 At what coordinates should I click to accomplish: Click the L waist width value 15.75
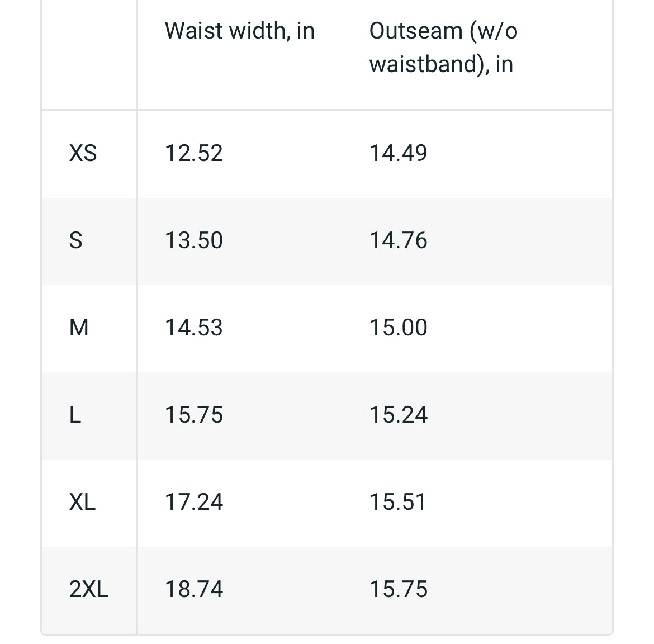click(x=194, y=415)
